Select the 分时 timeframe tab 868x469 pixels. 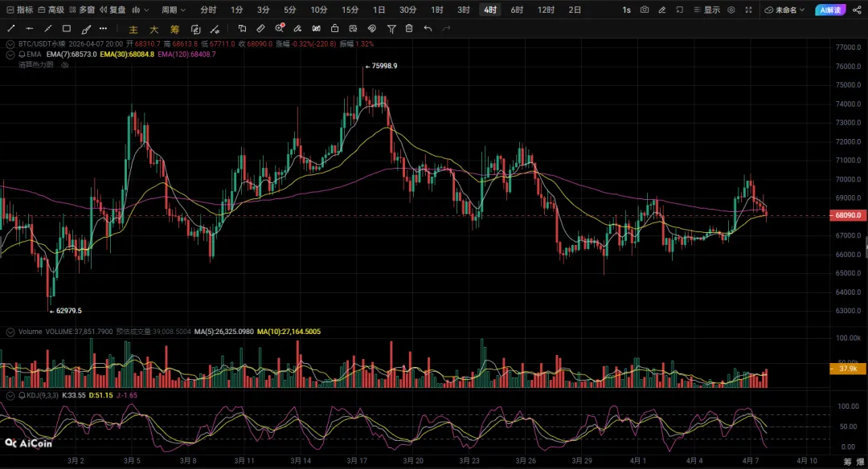208,10
